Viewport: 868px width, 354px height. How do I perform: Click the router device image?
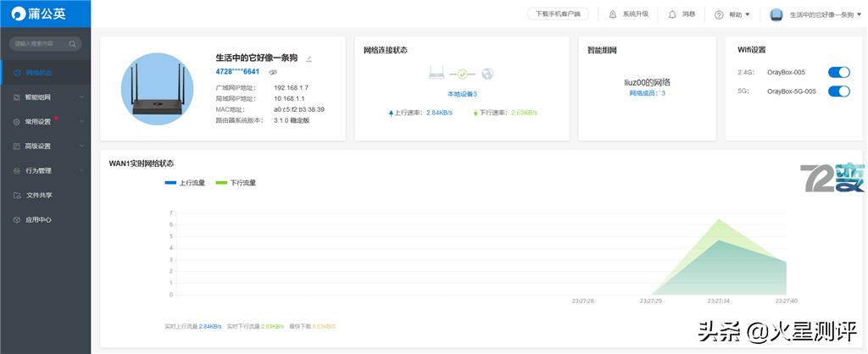157,89
